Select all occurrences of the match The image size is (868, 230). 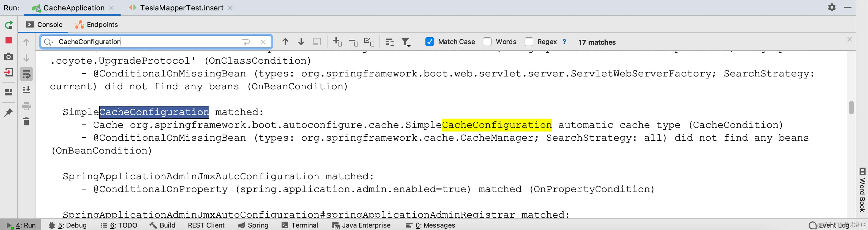[x=369, y=42]
